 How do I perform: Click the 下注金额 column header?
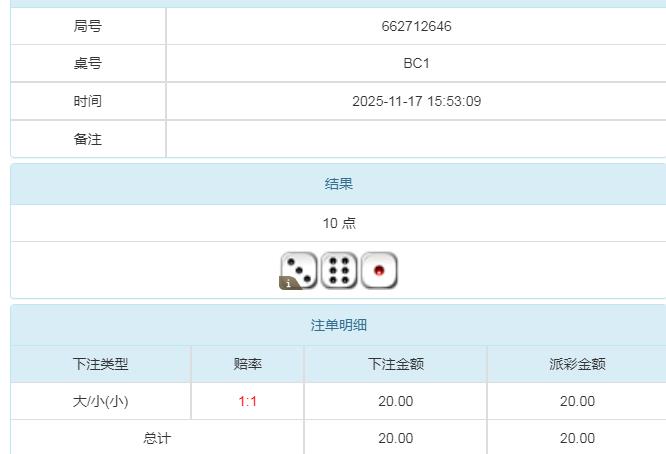pos(396,364)
